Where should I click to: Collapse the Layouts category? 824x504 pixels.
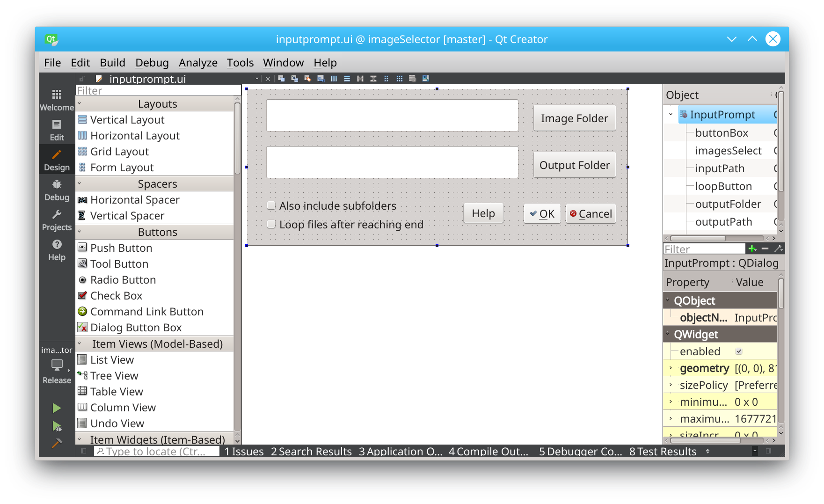click(80, 103)
